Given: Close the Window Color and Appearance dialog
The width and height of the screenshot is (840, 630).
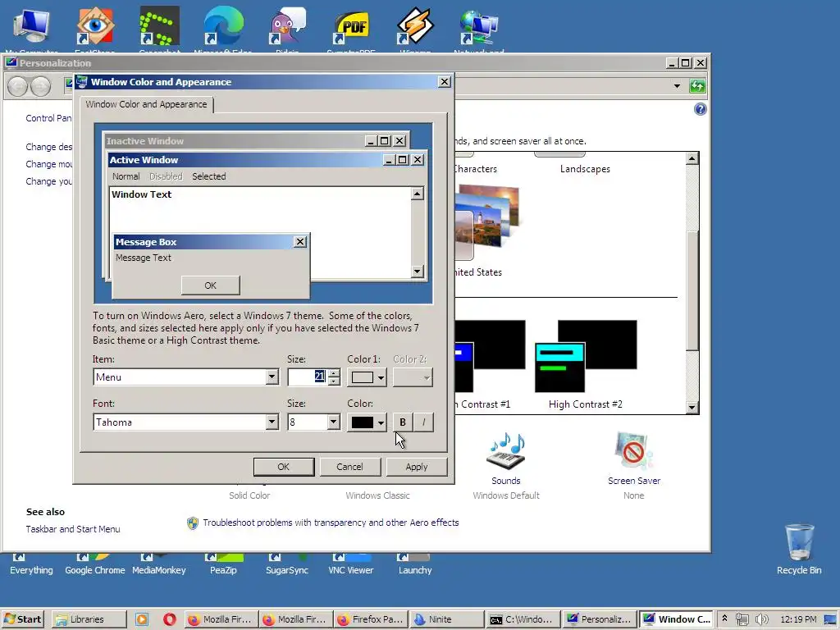Looking at the screenshot, I should (444, 82).
